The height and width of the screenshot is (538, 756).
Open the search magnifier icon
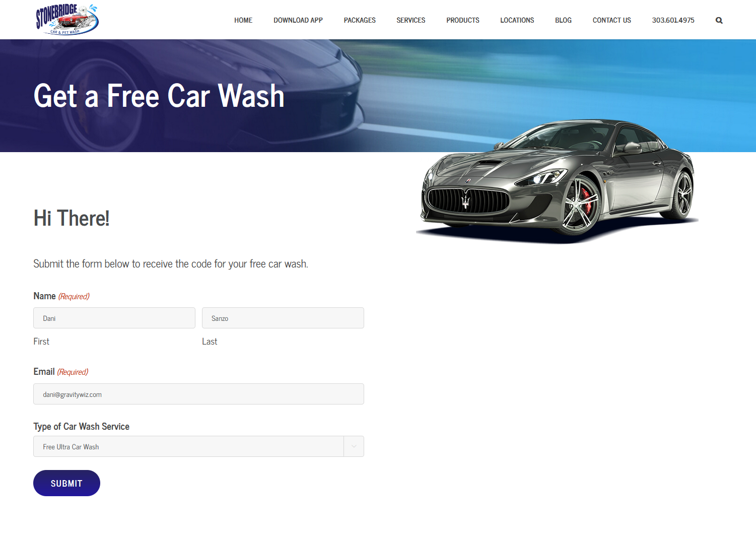coord(719,20)
